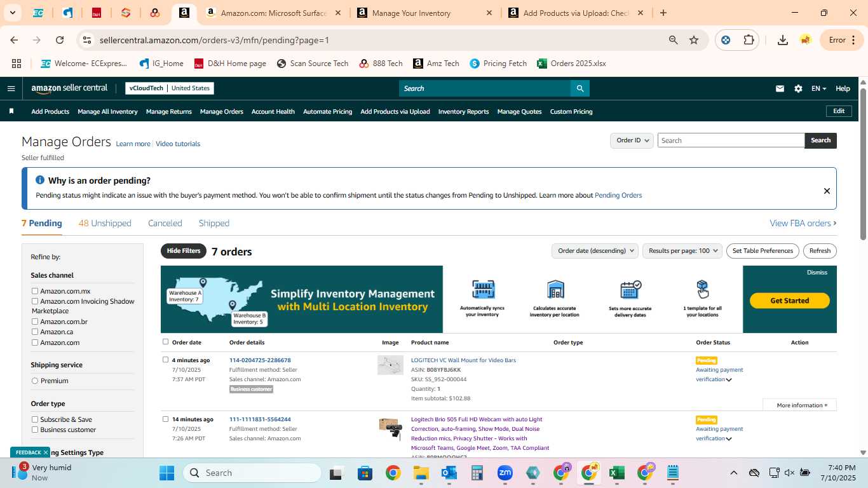
Task: Open the Apps grid in bookmarks bar
Action: click(x=17, y=64)
